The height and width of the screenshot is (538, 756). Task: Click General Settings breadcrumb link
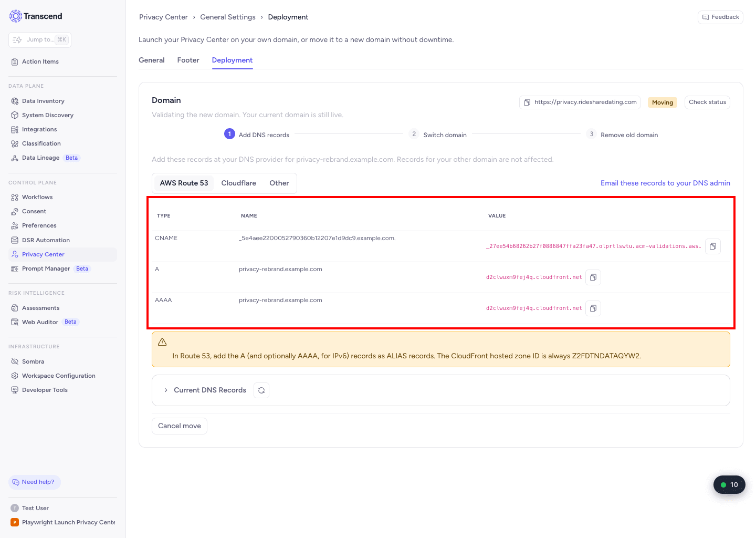(228, 17)
